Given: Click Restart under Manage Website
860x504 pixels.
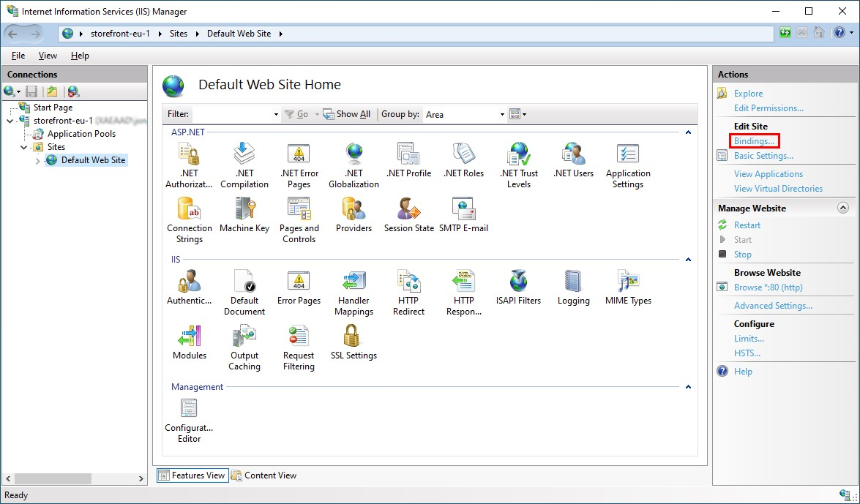Looking at the screenshot, I should pyautogui.click(x=747, y=225).
